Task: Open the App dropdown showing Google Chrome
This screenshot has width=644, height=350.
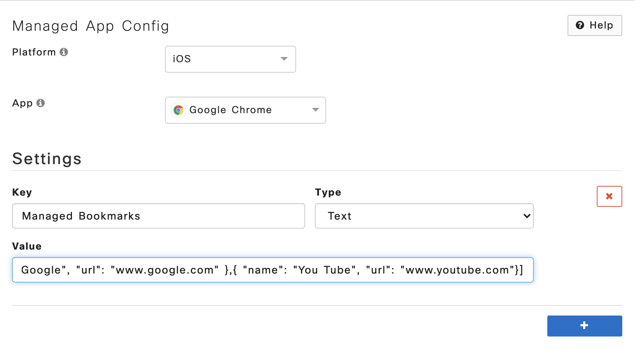Action: click(245, 110)
